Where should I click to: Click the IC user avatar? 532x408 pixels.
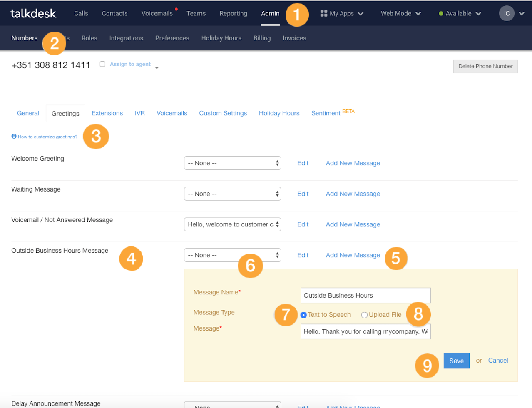[507, 13]
